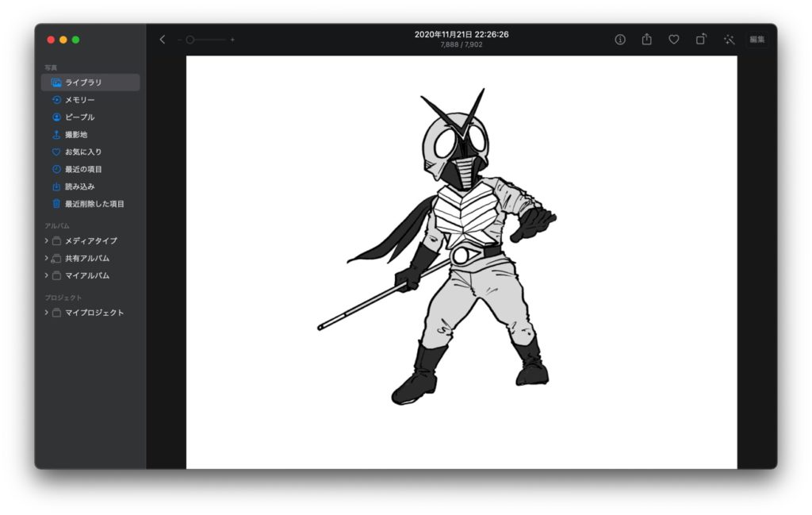Click the People face icon
Viewport: 812px width, 515px height.
coord(56,117)
